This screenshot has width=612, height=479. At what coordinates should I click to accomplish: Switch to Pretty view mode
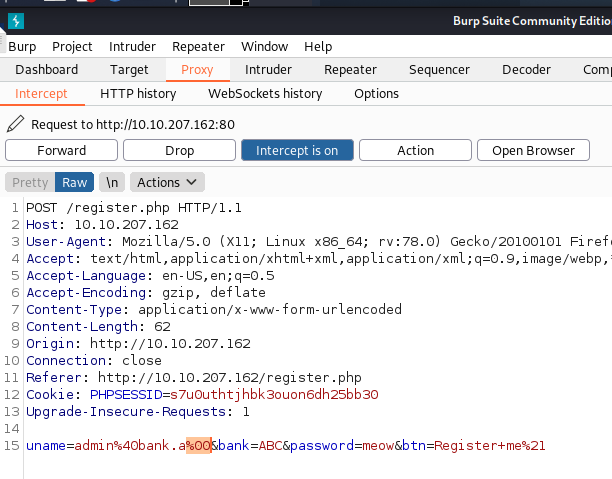tap(30, 182)
